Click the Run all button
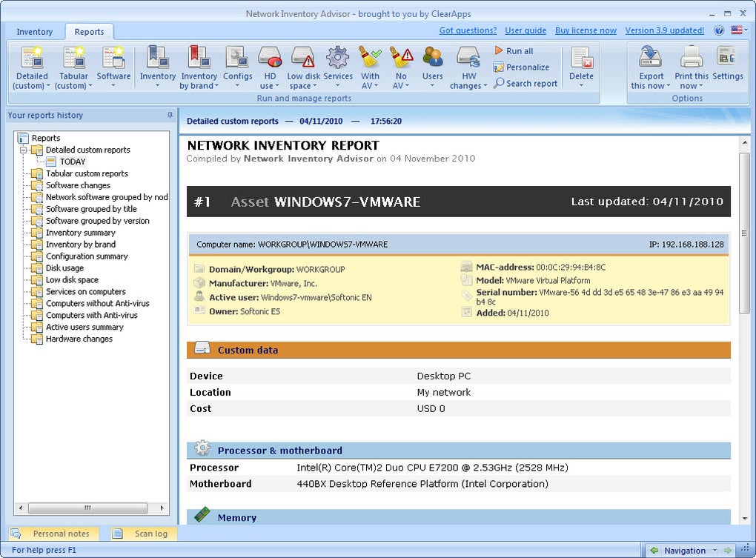756x558 pixels. coord(514,50)
